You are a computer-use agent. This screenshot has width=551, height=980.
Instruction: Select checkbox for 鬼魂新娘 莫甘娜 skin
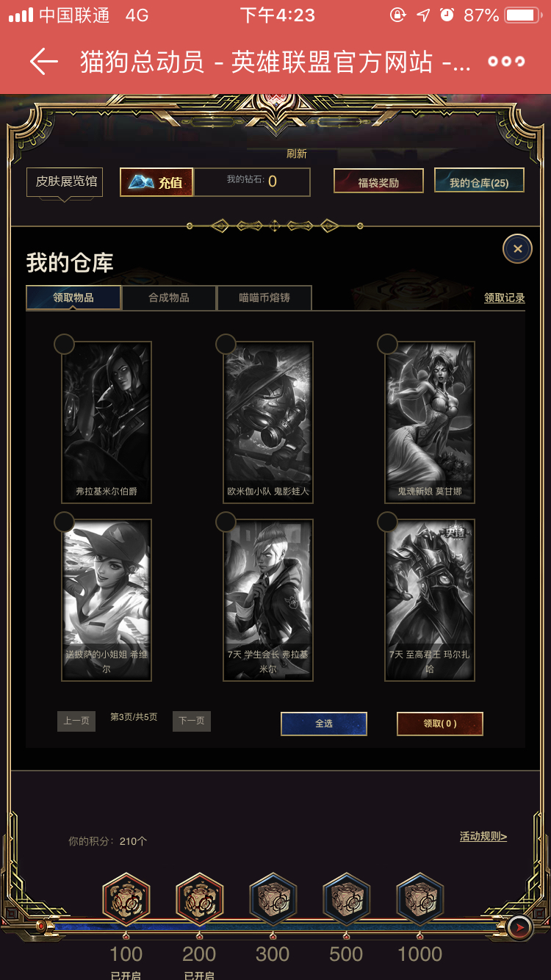[x=387, y=344]
